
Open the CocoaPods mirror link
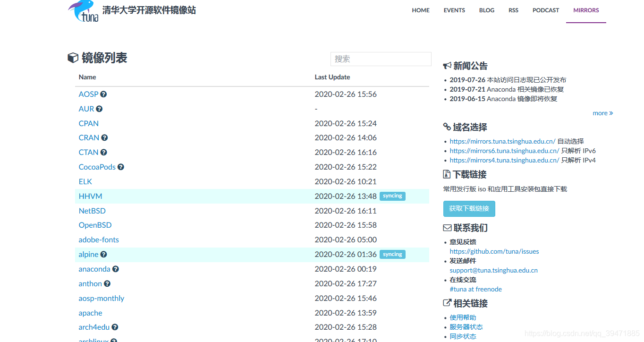[97, 167]
